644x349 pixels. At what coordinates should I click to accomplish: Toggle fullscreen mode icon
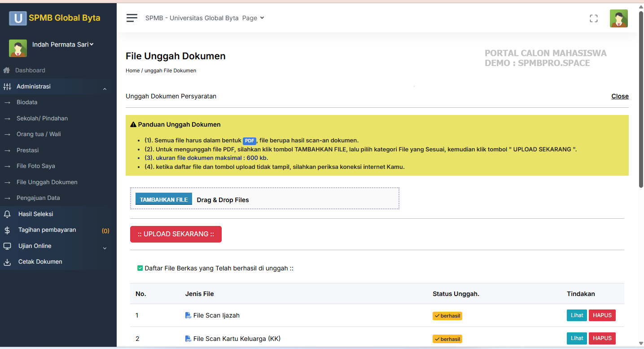pyautogui.click(x=594, y=18)
